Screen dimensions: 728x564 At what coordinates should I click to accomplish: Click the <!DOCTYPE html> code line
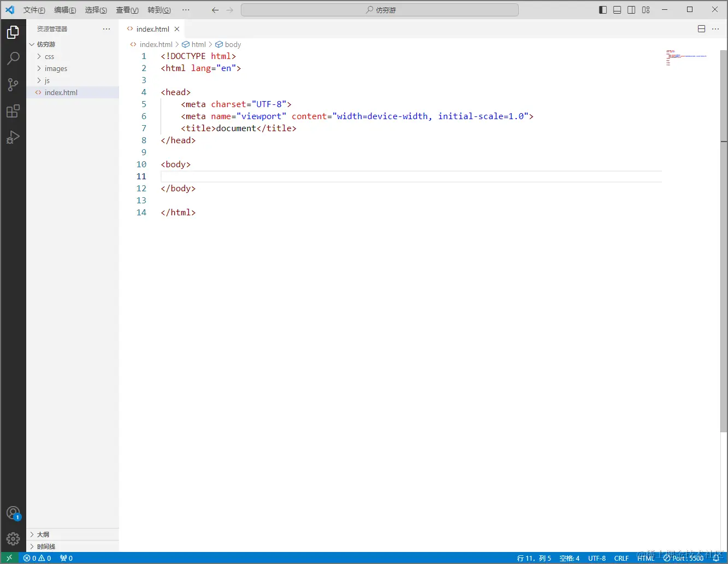(x=198, y=56)
